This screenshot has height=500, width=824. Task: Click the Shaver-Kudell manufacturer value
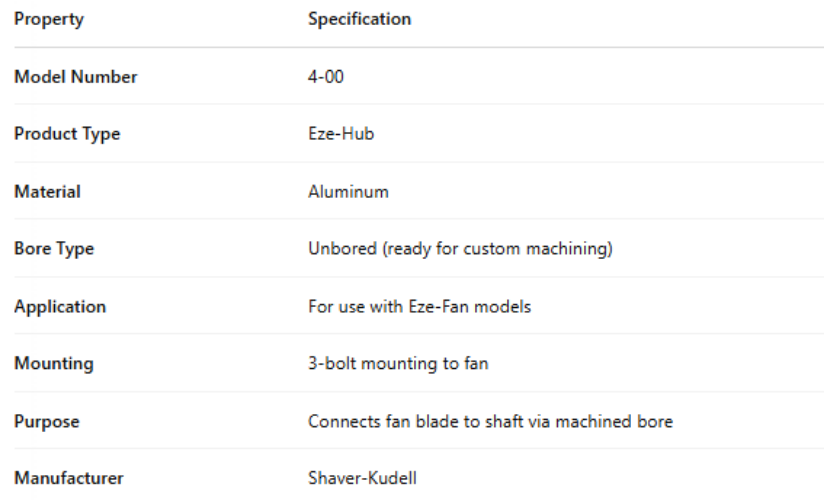[362, 478]
